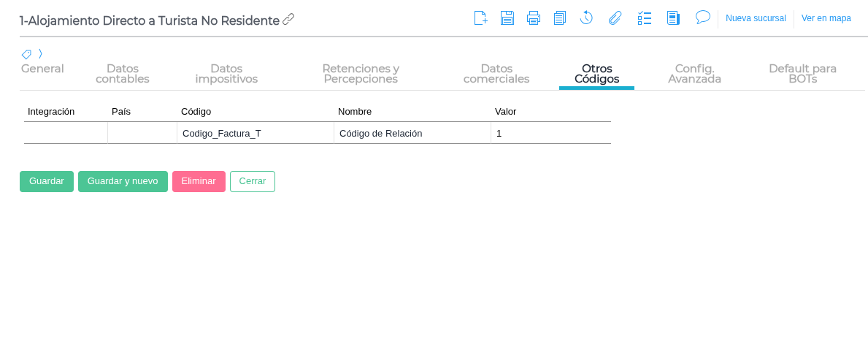Open the Retenciones y Percepciones tab
This screenshot has height=339, width=868.
click(361, 74)
